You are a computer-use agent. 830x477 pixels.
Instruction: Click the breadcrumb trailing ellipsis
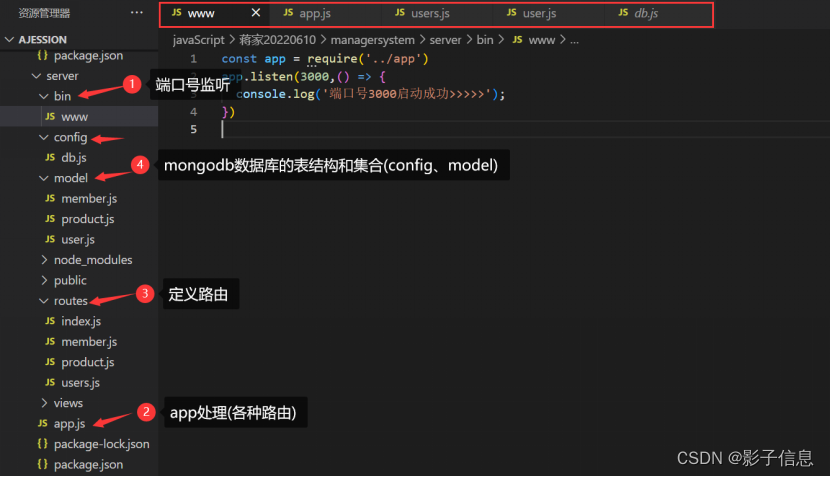tap(574, 40)
